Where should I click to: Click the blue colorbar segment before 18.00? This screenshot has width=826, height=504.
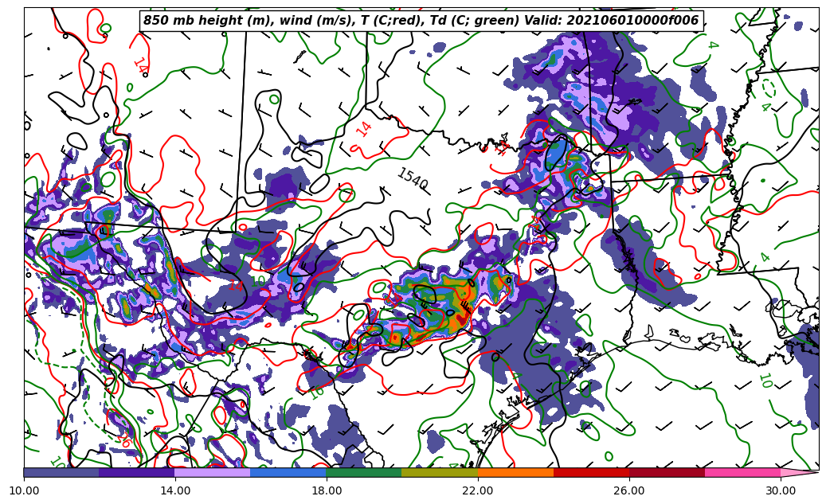pyautogui.click(x=288, y=472)
